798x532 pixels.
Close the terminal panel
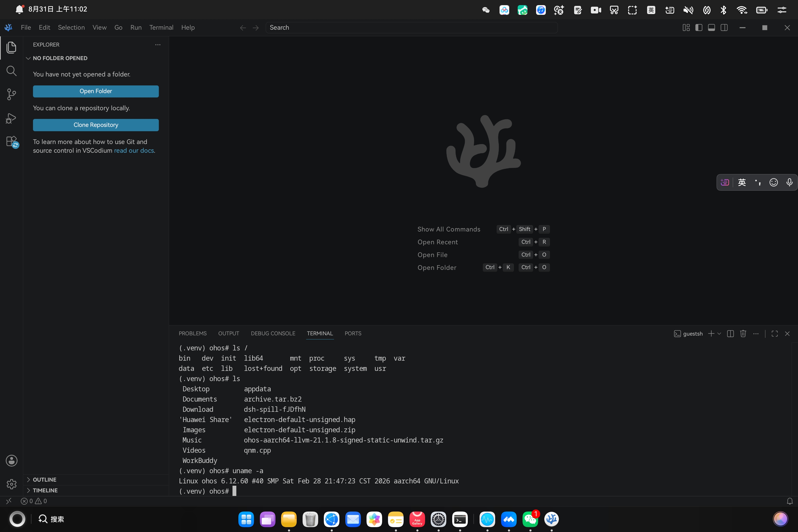click(x=787, y=334)
